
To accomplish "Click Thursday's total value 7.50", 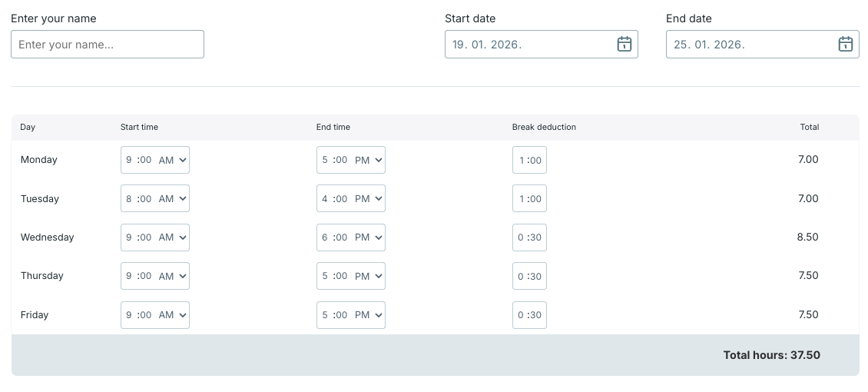I will click(x=808, y=276).
